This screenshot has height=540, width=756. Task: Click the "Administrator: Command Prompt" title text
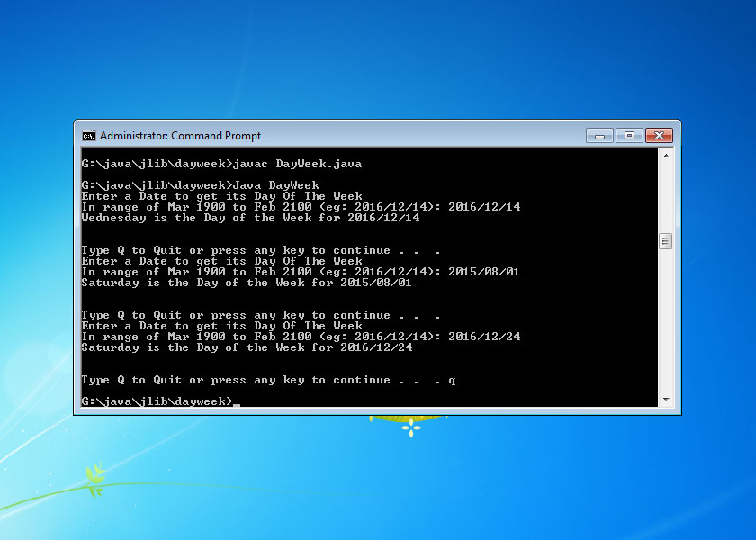pos(180,136)
